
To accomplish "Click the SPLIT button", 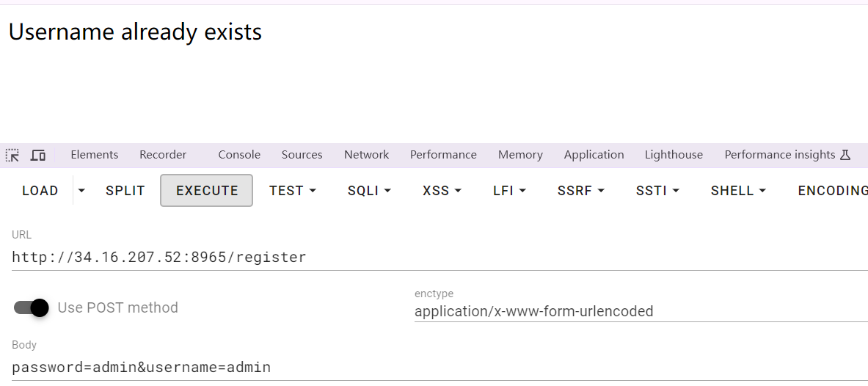I will tap(125, 191).
